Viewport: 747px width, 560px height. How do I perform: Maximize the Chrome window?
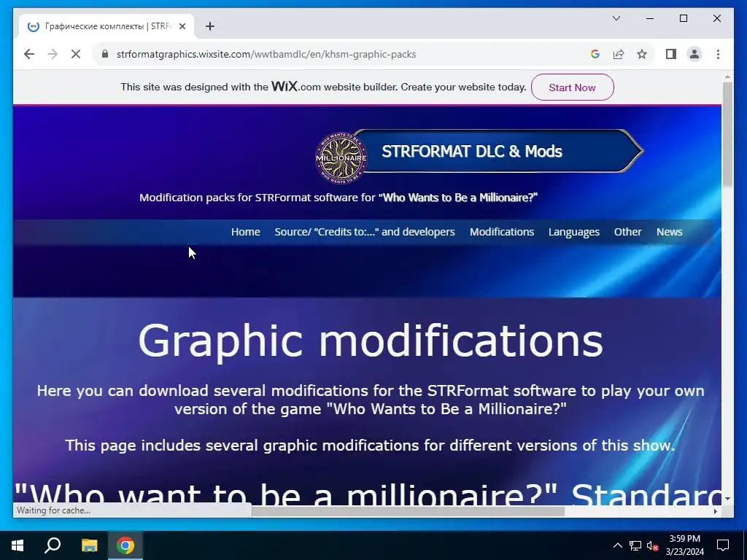683,18
